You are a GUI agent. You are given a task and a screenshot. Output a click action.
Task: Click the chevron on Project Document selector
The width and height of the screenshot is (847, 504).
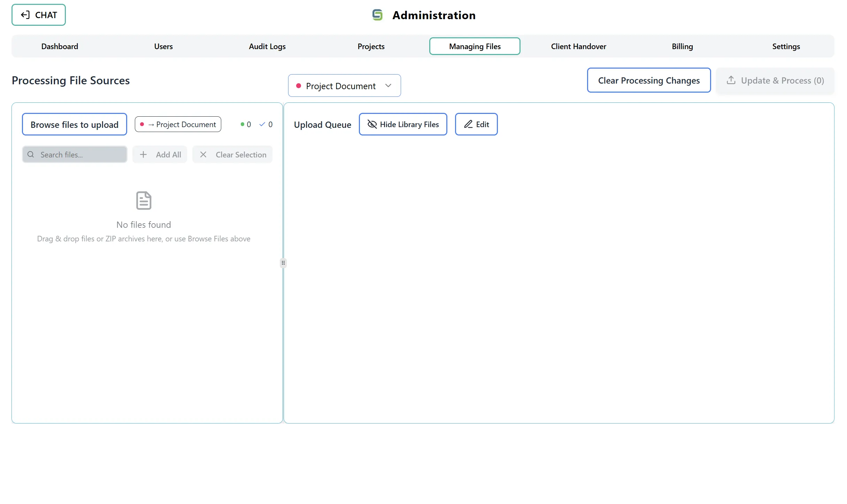tap(389, 85)
